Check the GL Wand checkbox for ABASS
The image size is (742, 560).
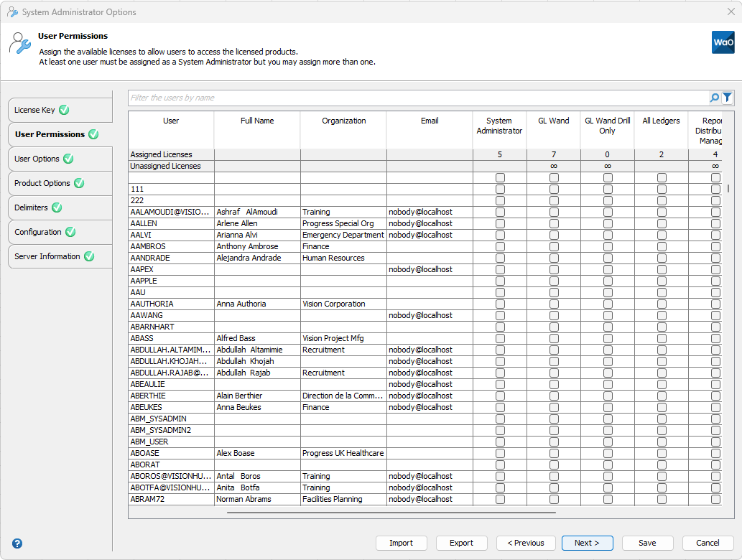[553, 338]
